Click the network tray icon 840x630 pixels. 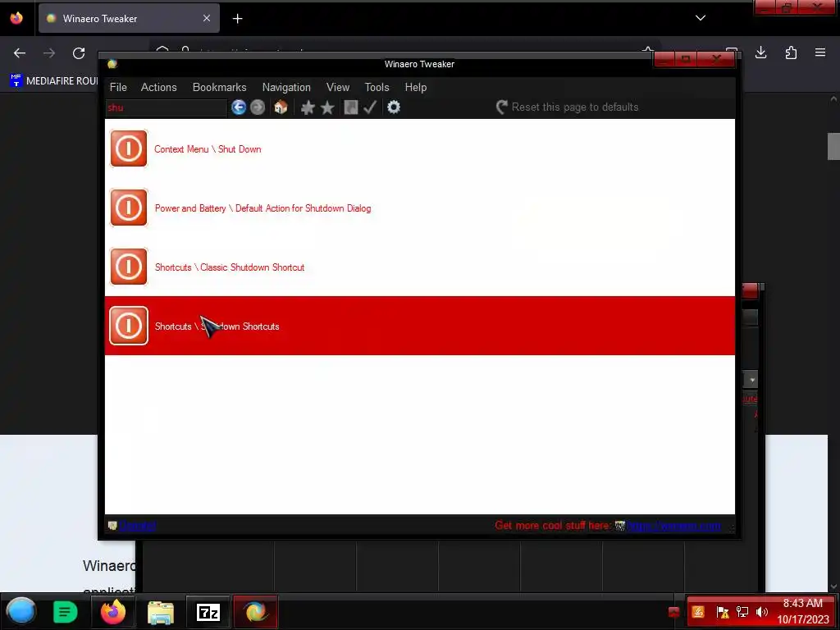click(x=742, y=612)
